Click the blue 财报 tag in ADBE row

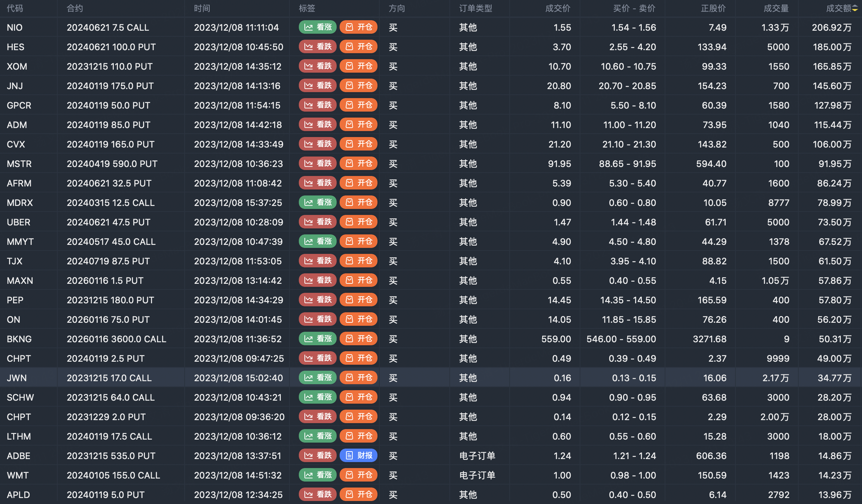click(358, 456)
